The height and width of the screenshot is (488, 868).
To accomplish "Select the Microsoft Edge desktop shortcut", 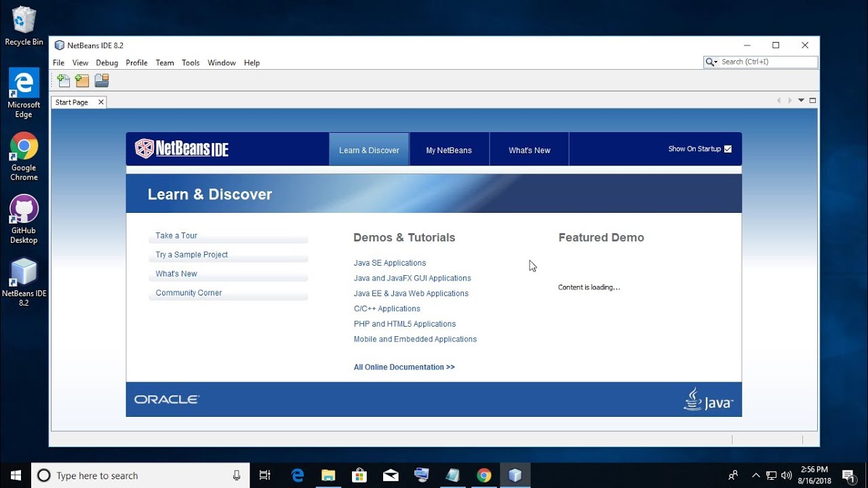I will tap(24, 94).
